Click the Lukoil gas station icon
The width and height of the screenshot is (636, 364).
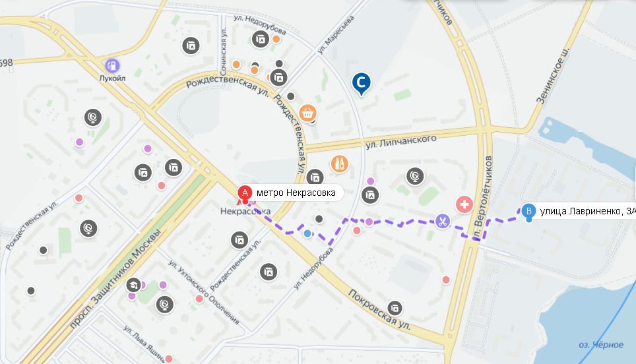112,65
